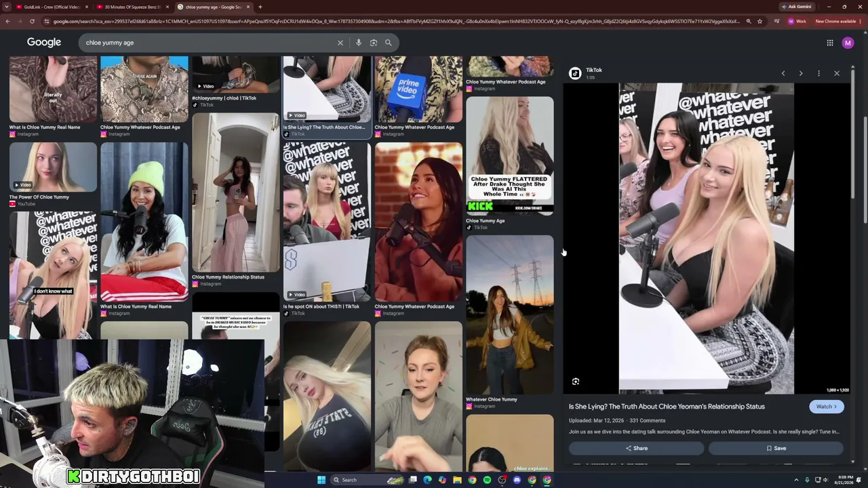
Task: Click the taskbar Search box
Action: pos(368,480)
